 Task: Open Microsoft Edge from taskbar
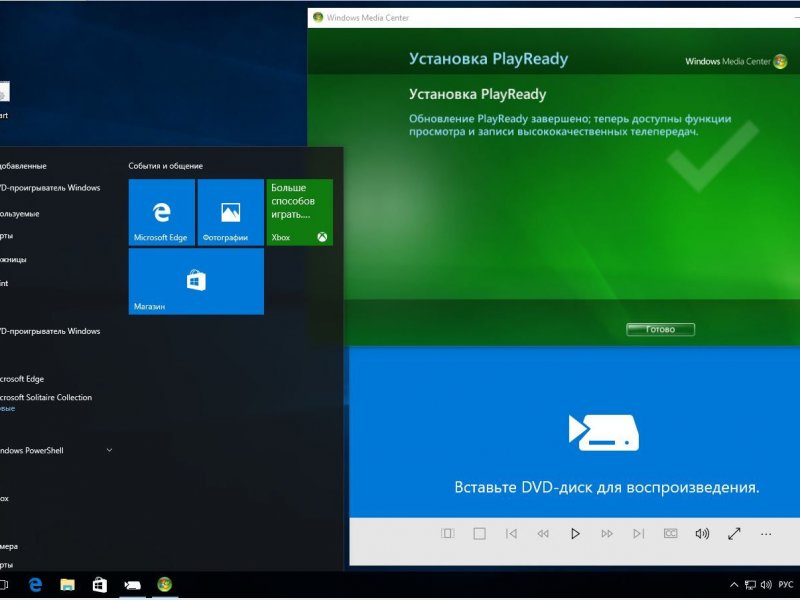(35, 585)
